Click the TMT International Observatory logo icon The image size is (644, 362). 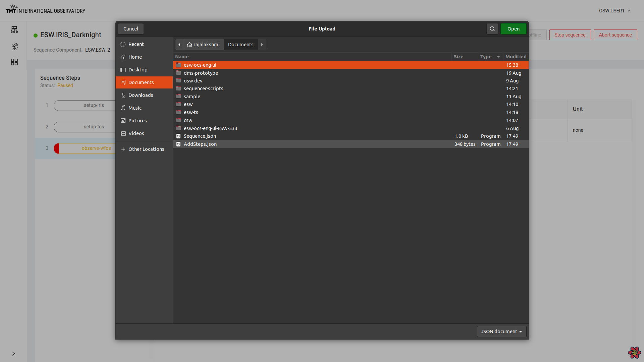14,6
